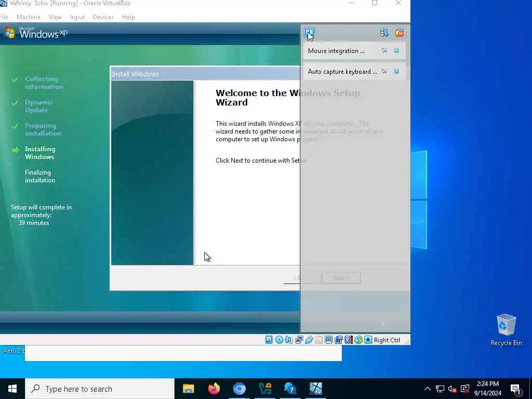The width and height of the screenshot is (532, 399).
Task: Click the hard disk activity status icon
Action: 269,340
